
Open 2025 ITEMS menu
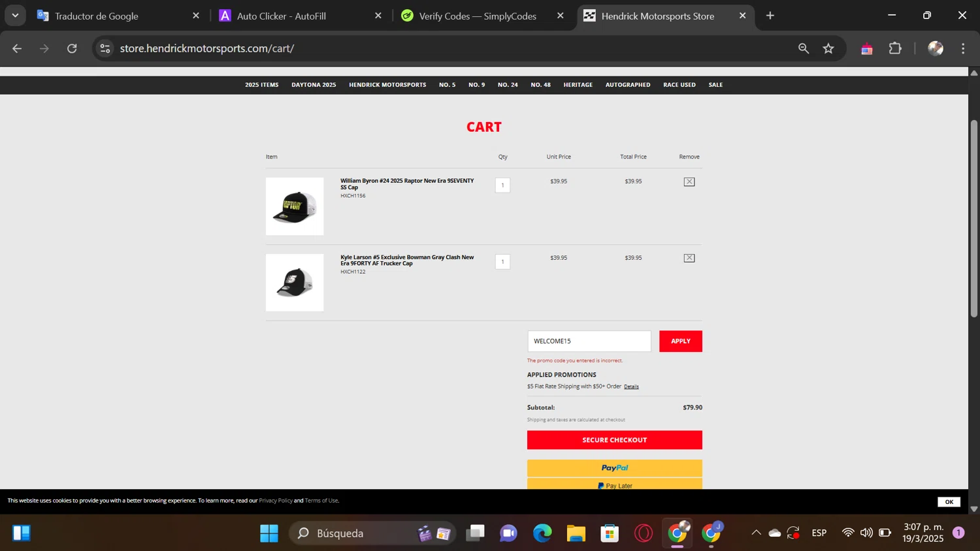click(261, 85)
